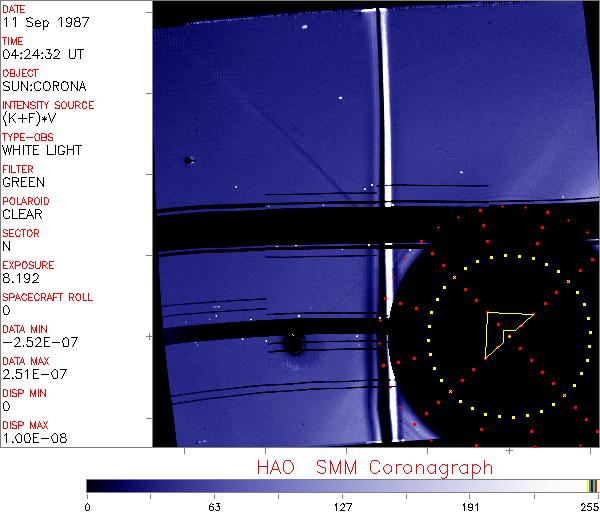The width and height of the screenshot is (600, 512).
Task: Click the CLEAR polaroid value
Action: click(x=22, y=215)
